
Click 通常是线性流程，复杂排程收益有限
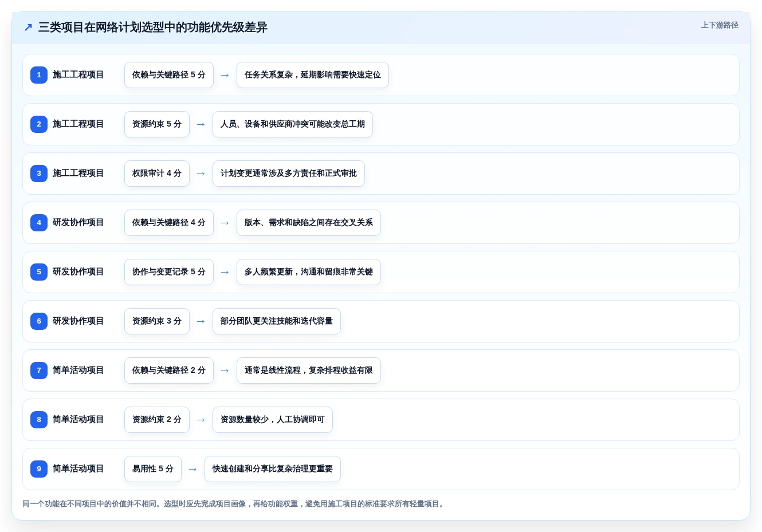(x=309, y=371)
